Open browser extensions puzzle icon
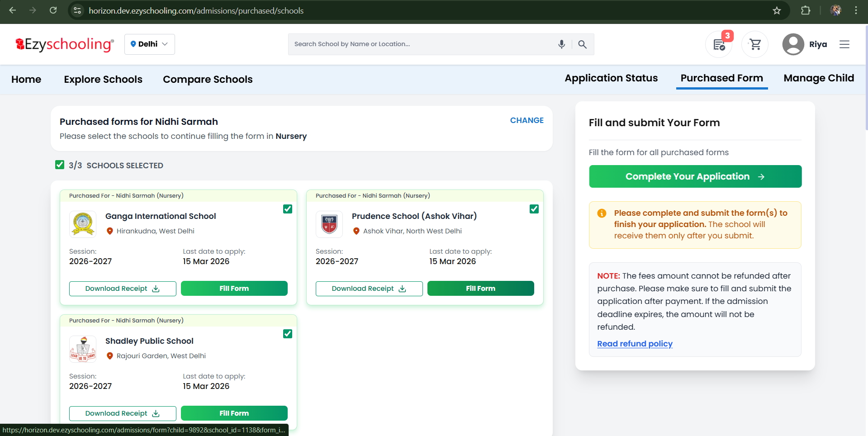 806,10
